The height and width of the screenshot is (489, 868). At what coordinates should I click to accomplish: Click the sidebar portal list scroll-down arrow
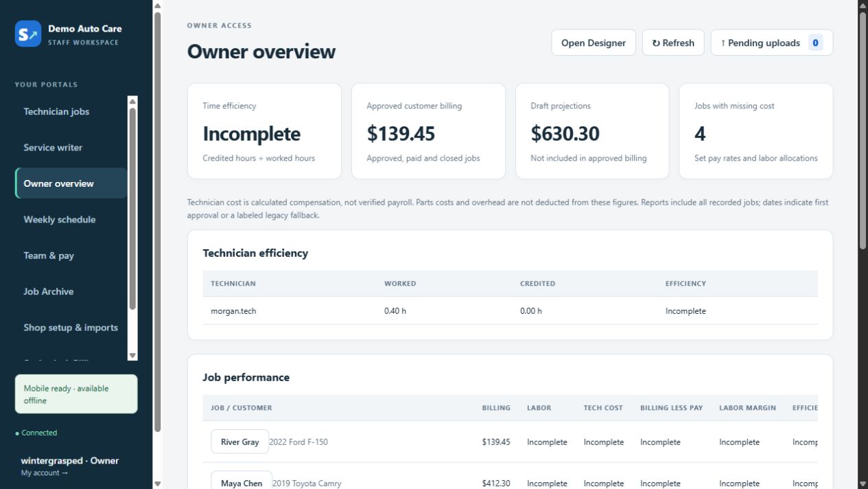(x=133, y=356)
